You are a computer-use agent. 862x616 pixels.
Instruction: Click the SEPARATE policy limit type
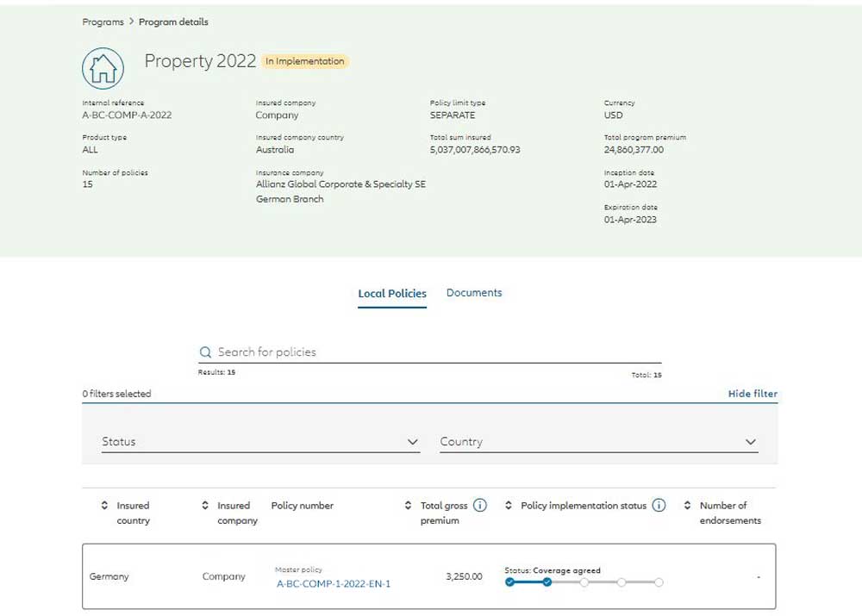click(453, 115)
